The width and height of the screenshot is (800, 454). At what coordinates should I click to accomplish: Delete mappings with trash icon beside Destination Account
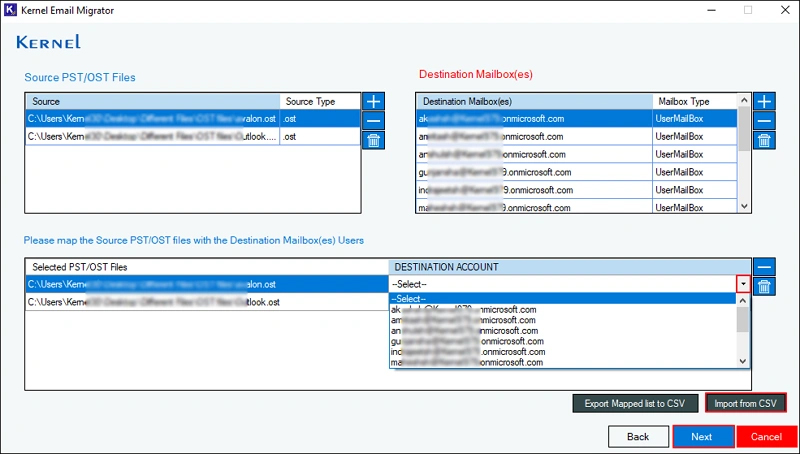click(764, 287)
